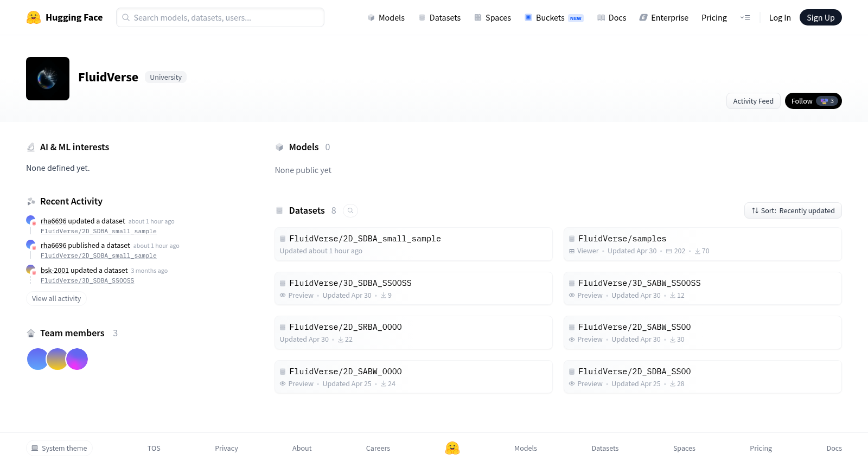Open About in the footer
Screen dimensions: 868x467
point(302,448)
